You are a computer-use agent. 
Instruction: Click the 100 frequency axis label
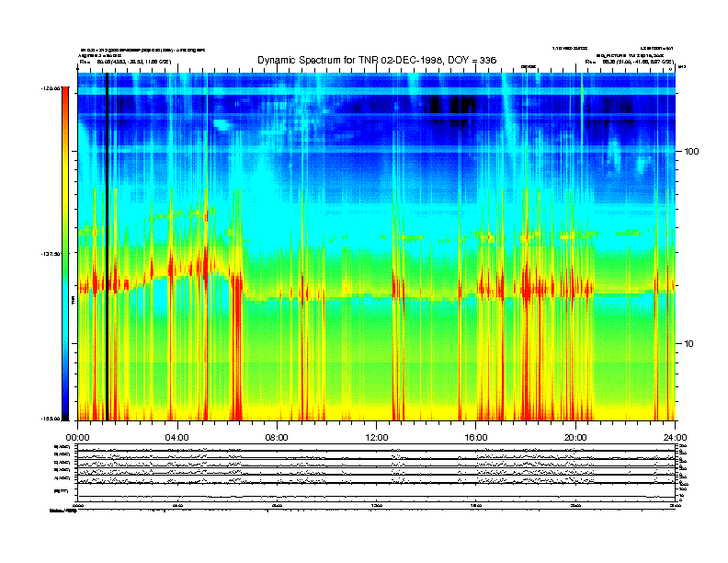[x=691, y=152]
